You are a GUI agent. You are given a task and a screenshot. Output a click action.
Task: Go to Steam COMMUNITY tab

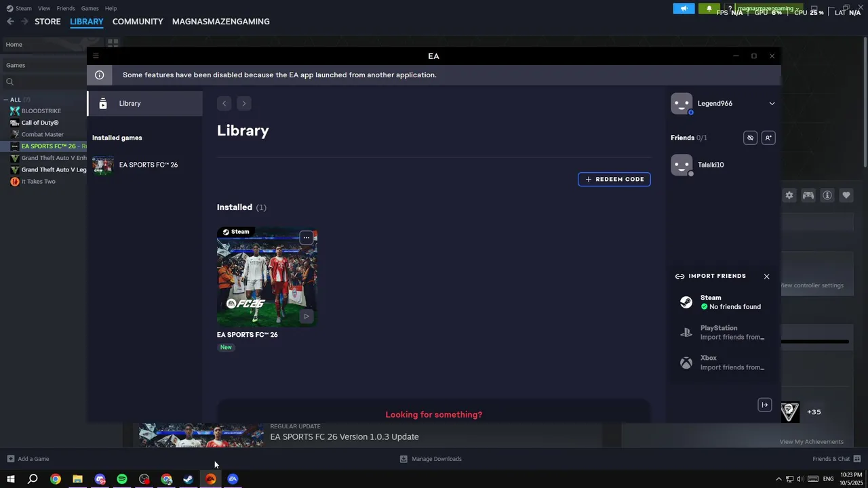(x=138, y=22)
